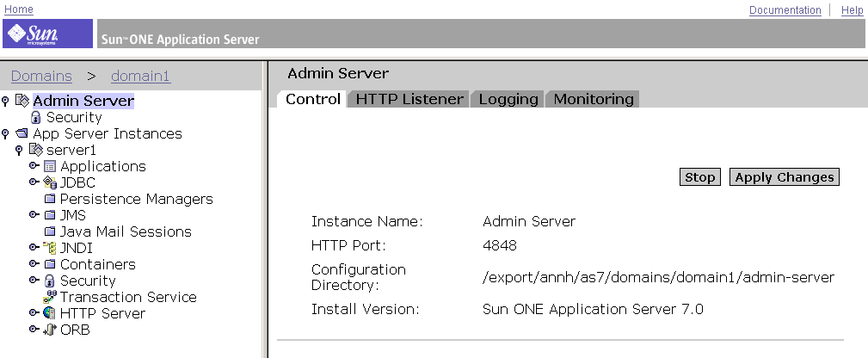Select Persistence Managers in the tree
Viewport: 868px width, 358px height.
click(136, 199)
